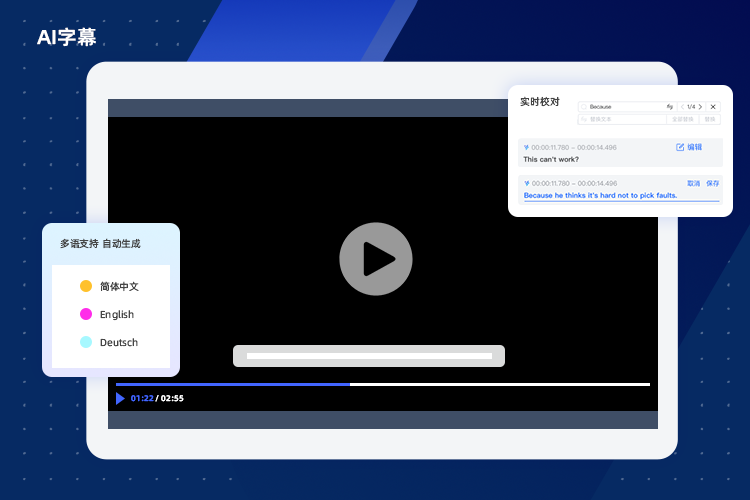Click the 替换文本 replace text input field
This screenshot has width=750, height=500.
coord(620,119)
